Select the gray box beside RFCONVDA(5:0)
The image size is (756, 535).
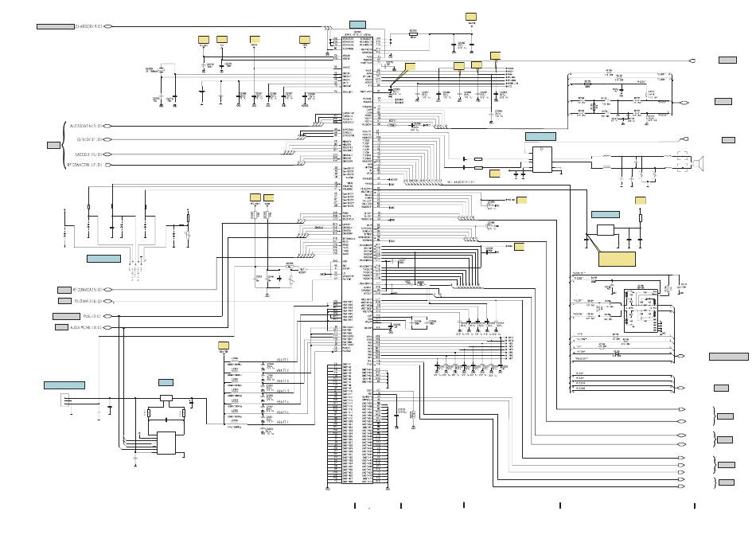(x=64, y=290)
